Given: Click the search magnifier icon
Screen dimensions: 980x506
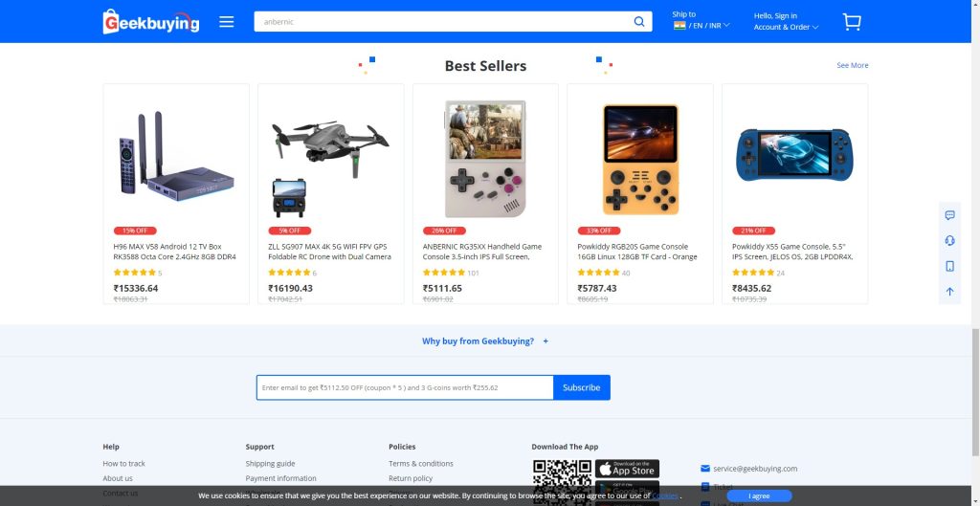Looking at the screenshot, I should click(638, 22).
